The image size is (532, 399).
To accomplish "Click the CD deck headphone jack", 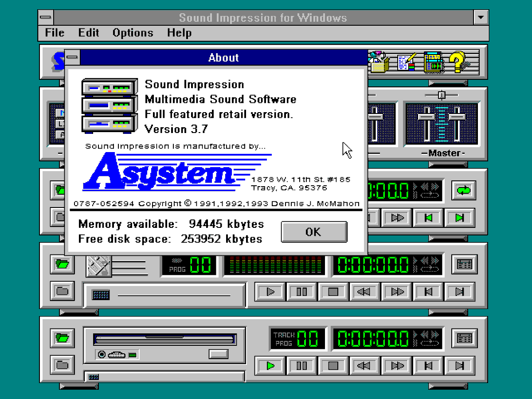I will 102,355.
